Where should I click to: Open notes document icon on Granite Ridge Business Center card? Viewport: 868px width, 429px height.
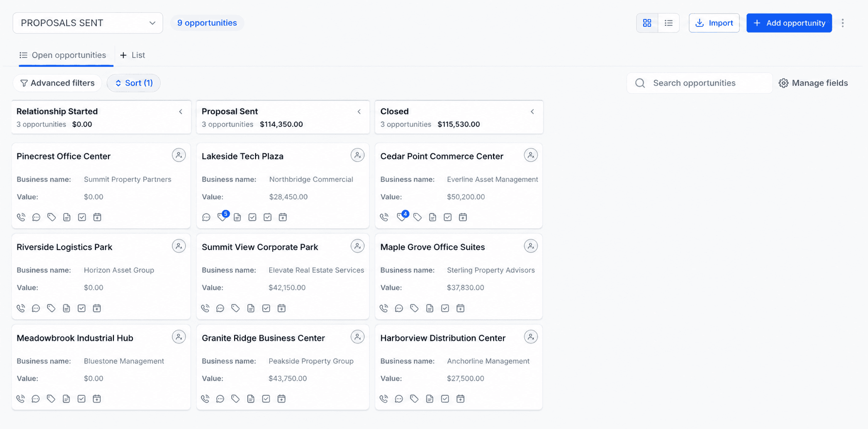pyautogui.click(x=251, y=399)
